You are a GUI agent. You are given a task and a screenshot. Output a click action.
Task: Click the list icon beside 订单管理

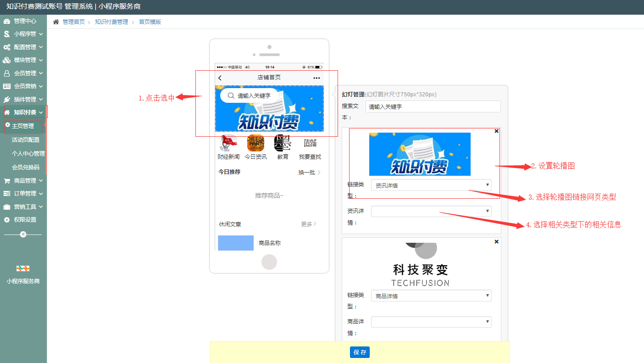coord(7,194)
